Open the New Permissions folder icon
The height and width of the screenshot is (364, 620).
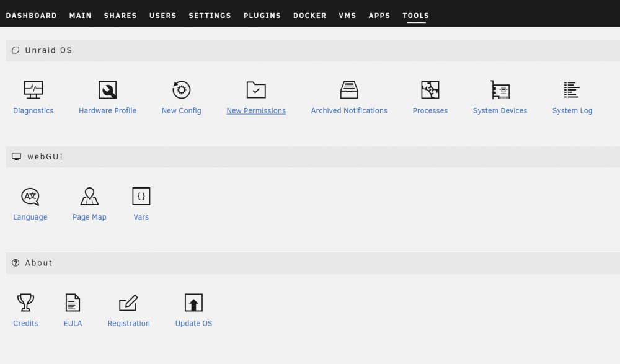coord(256,90)
